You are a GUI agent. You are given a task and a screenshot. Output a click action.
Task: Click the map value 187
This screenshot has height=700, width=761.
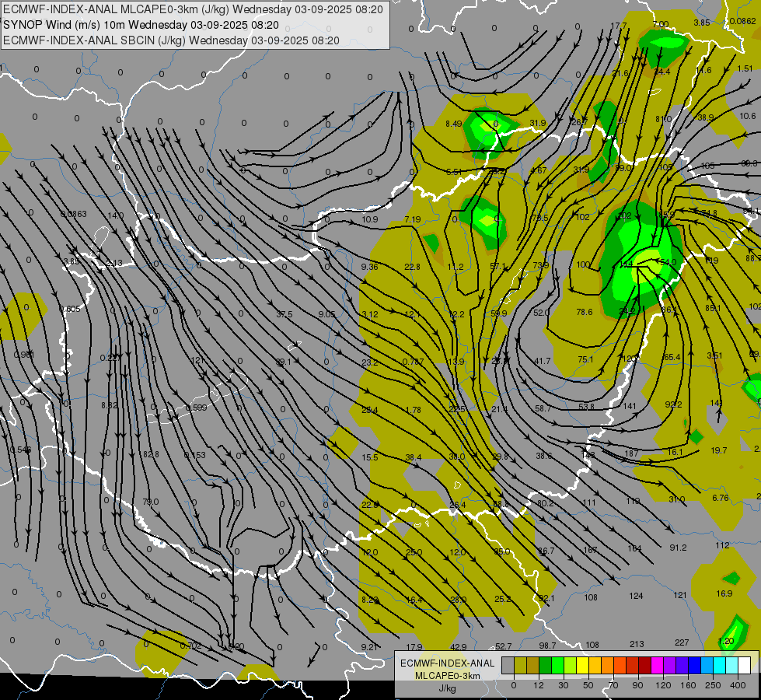click(631, 453)
